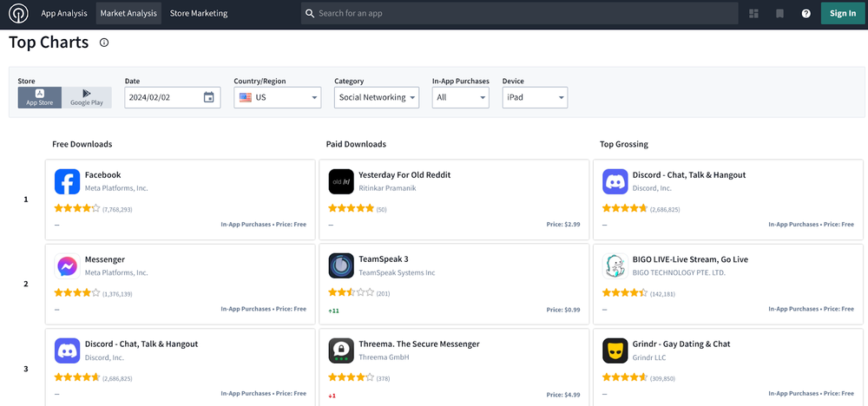This screenshot has width=868, height=406.
Task: Click the bookmark icon in header
Action: coord(779,14)
